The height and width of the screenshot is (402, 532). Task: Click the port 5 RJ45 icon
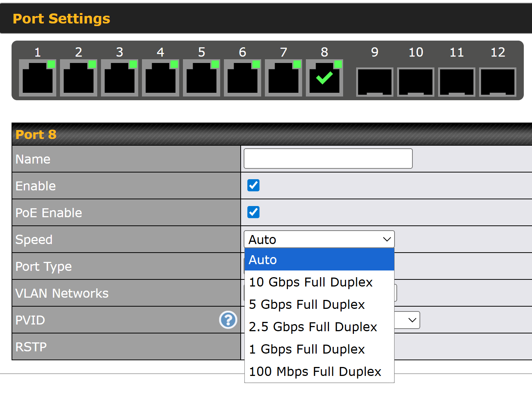[202, 78]
